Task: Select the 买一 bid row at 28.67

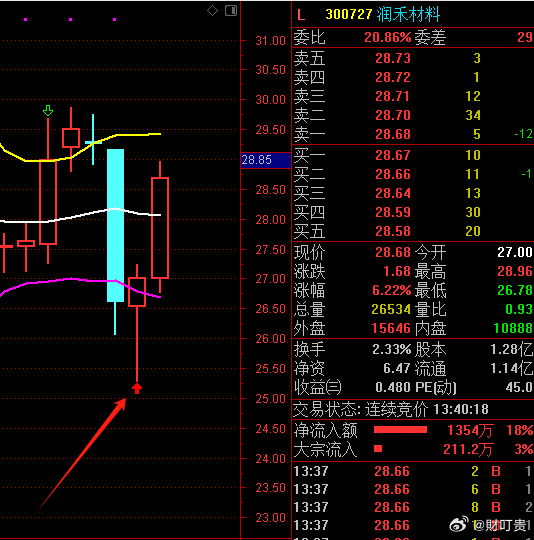Action: pyautogui.click(x=413, y=155)
